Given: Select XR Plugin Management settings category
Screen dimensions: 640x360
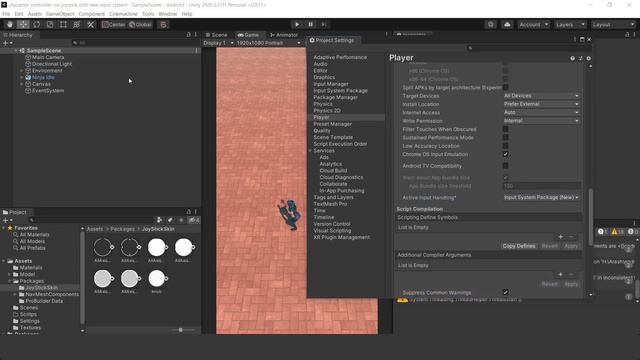Looking at the screenshot, I should [x=342, y=237].
